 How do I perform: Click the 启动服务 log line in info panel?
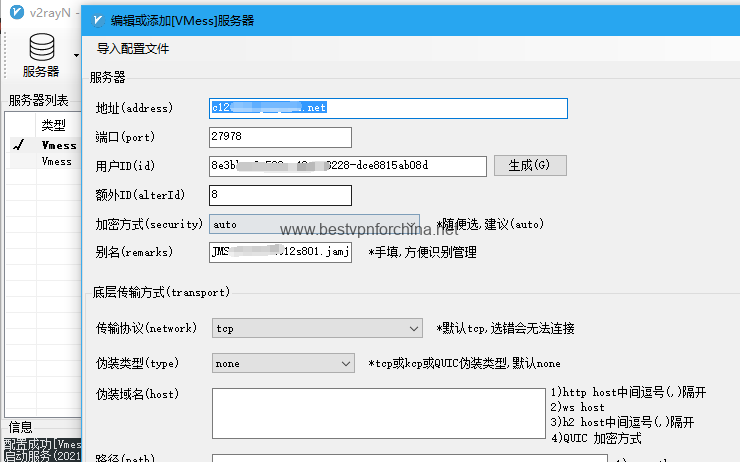(x=42, y=456)
